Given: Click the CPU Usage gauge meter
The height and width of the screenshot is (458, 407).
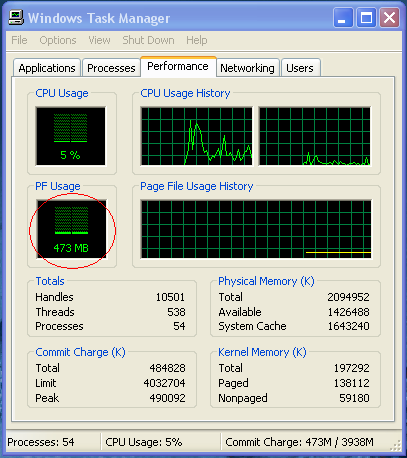Looking at the screenshot, I should click(71, 136).
